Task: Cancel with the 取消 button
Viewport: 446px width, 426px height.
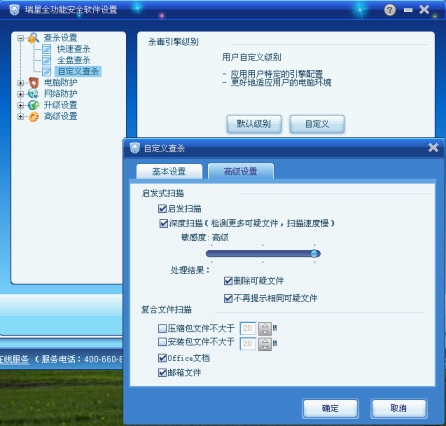Action: click(x=399, y=408)
